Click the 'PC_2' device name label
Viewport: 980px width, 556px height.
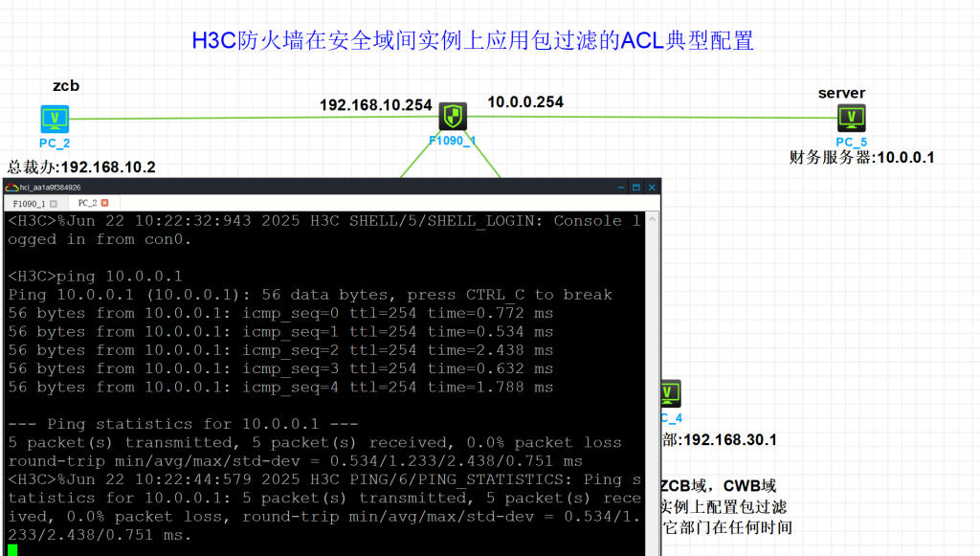[x=55, y=143]
